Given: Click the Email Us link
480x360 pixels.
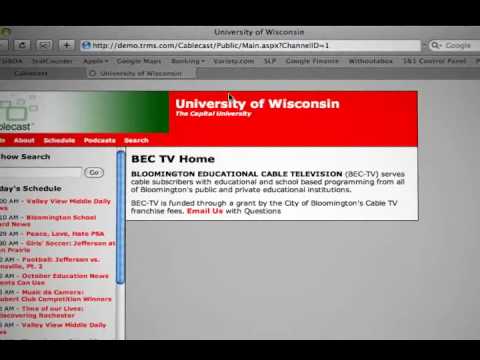Looking at the screenshot, I should 205,211.
